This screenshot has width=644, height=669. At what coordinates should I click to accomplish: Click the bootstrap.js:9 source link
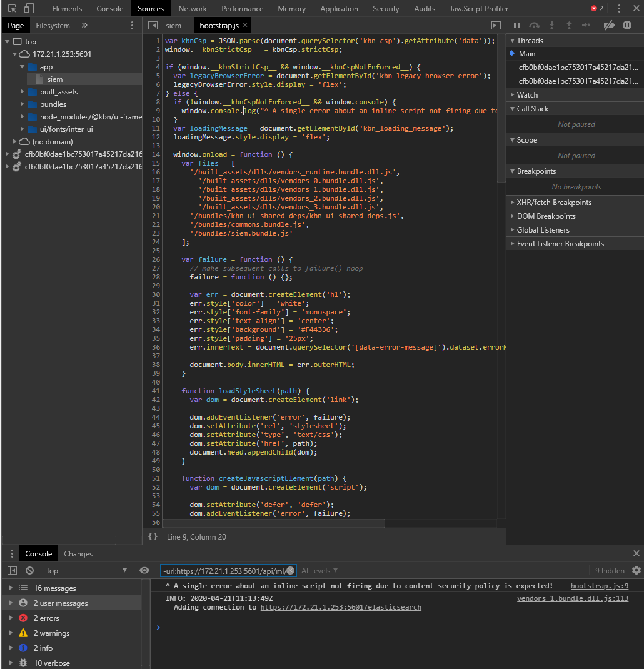599,586
